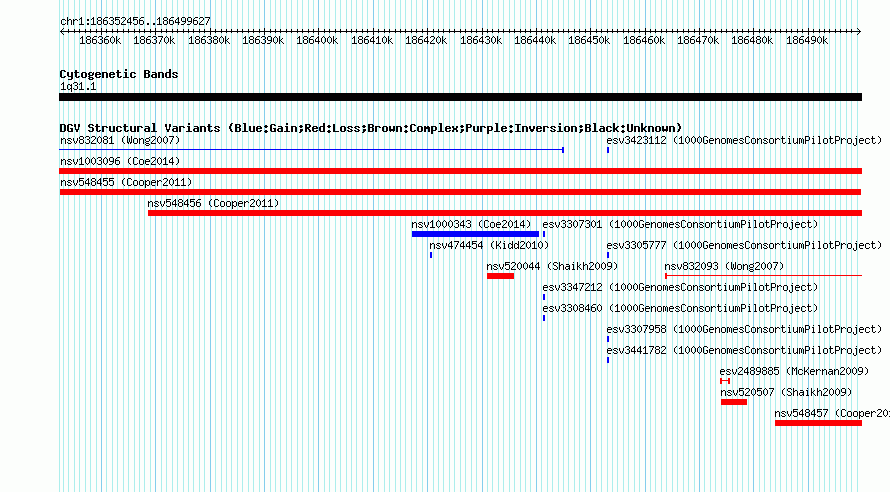Click the blue tick under esv3423112

608,150
